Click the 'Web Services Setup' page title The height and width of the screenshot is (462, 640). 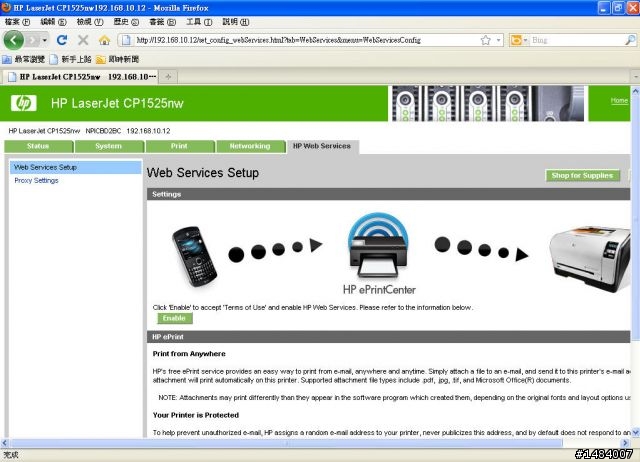pos(203,173)
